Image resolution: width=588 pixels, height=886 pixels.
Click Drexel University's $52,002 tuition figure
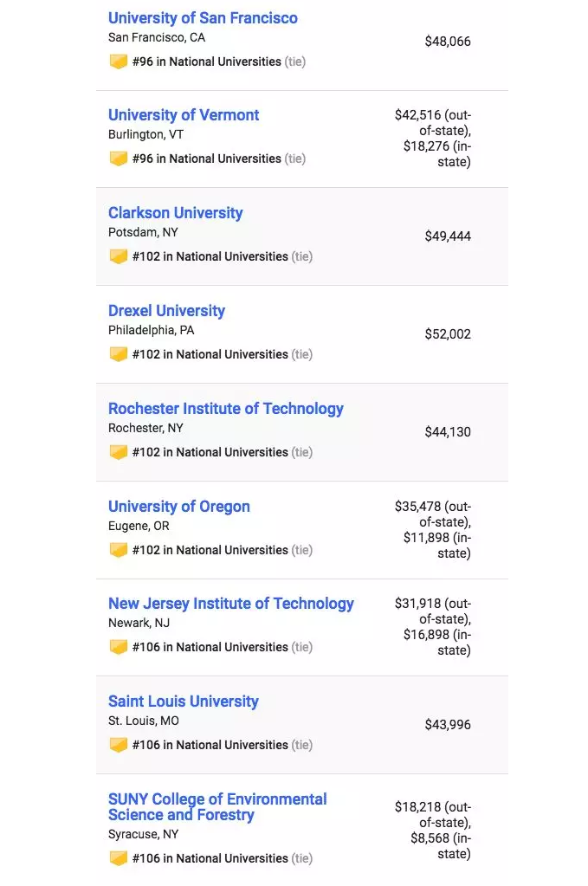448,334
